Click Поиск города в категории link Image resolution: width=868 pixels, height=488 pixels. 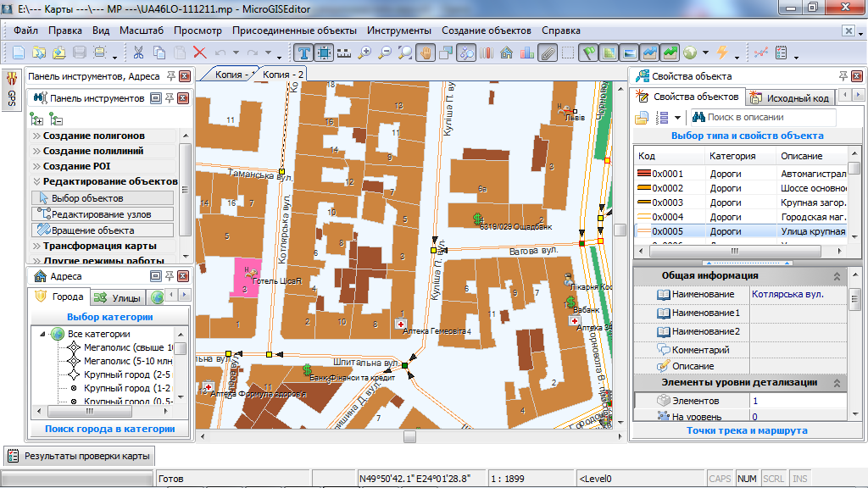[109, 430]
